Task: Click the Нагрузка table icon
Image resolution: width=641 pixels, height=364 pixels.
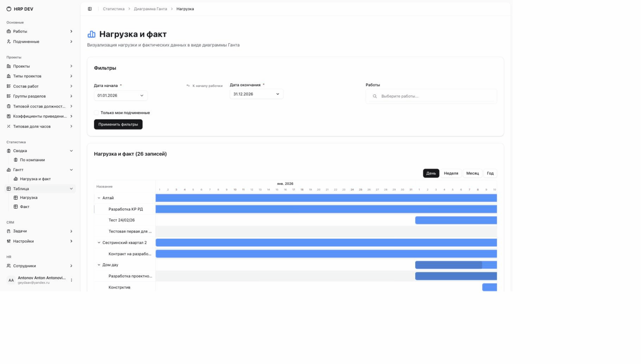Action: [16, 198]
